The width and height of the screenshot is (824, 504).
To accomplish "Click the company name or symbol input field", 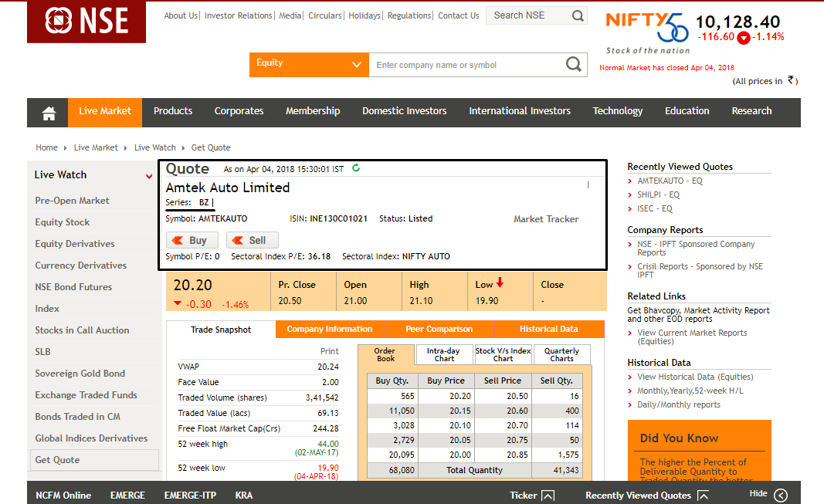I will point(463,65).
